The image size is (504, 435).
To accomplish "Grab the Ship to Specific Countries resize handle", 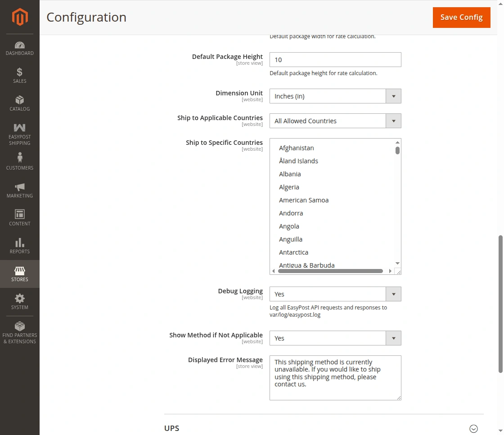I will pos(398,271).
